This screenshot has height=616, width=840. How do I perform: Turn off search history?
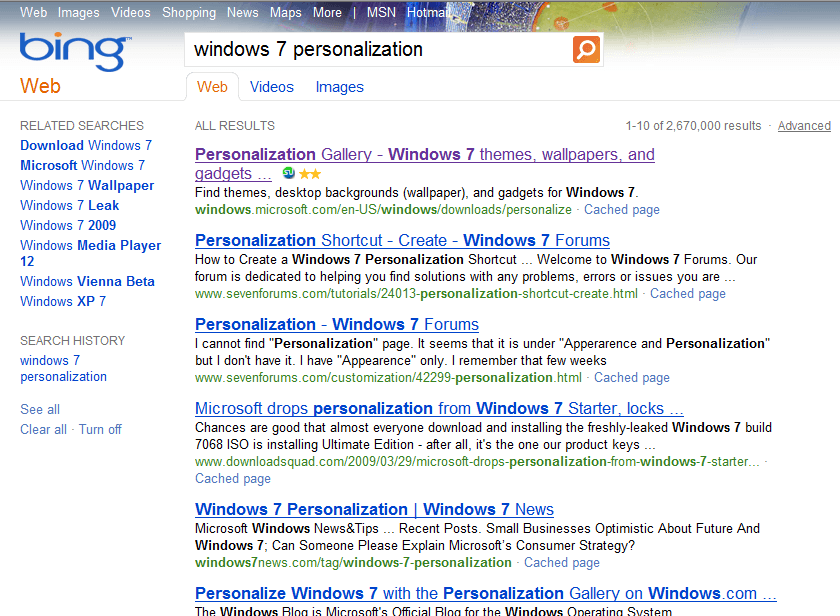(x=100, y=430)
